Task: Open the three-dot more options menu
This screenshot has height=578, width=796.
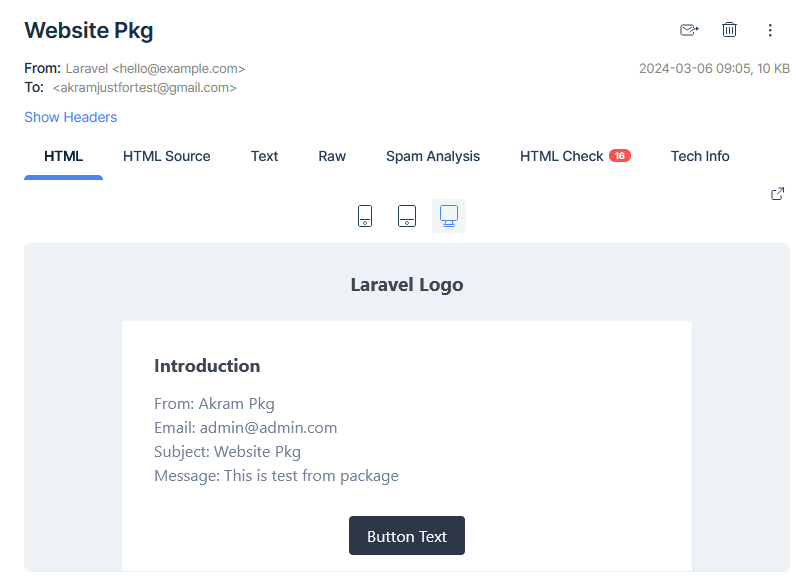Action: (770, 30)
